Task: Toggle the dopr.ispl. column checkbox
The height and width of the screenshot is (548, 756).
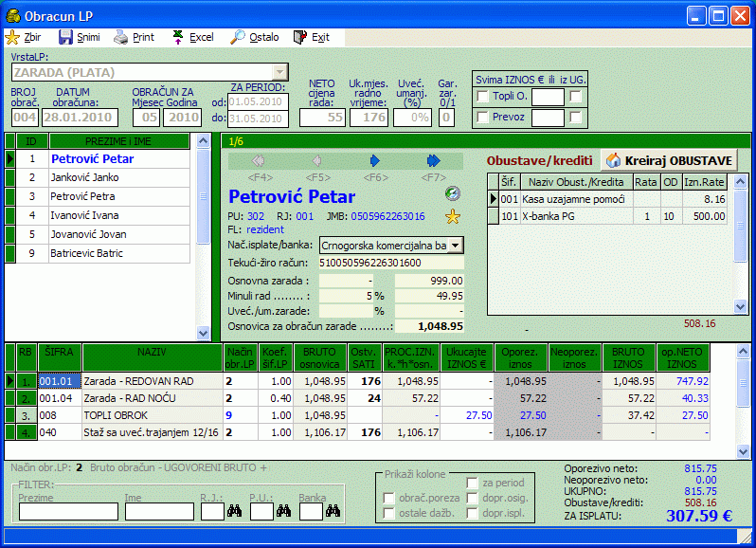Action: coord(472,513)
